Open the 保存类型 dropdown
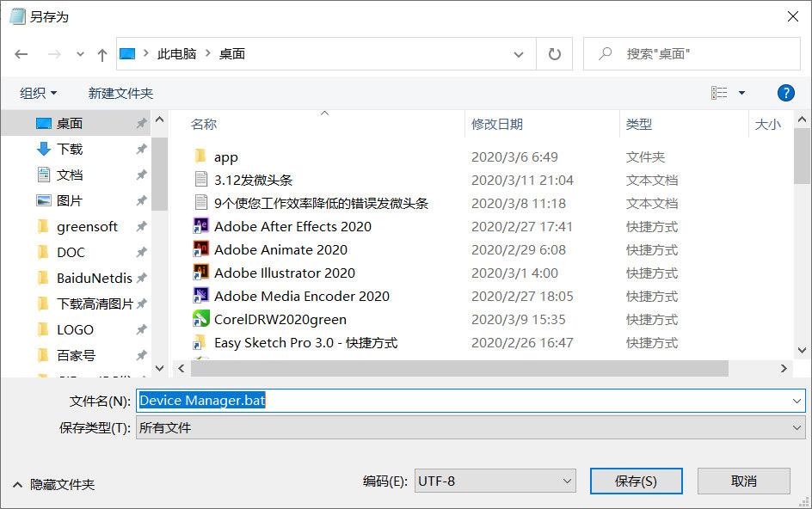 pos(471,427)
